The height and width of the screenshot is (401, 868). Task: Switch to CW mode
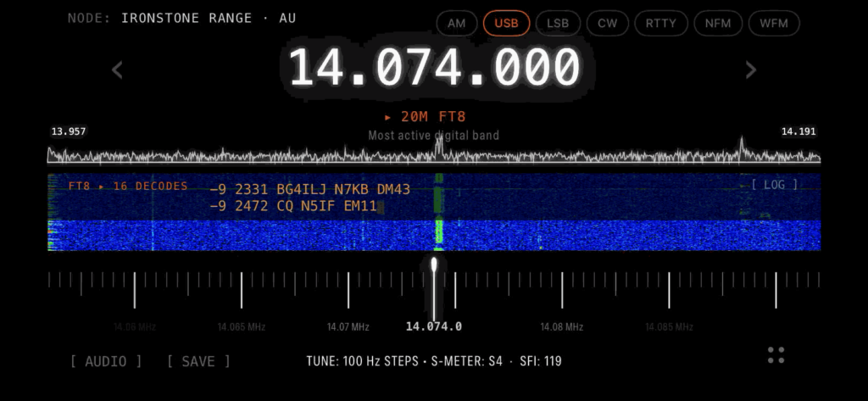[x=607, y=23]
